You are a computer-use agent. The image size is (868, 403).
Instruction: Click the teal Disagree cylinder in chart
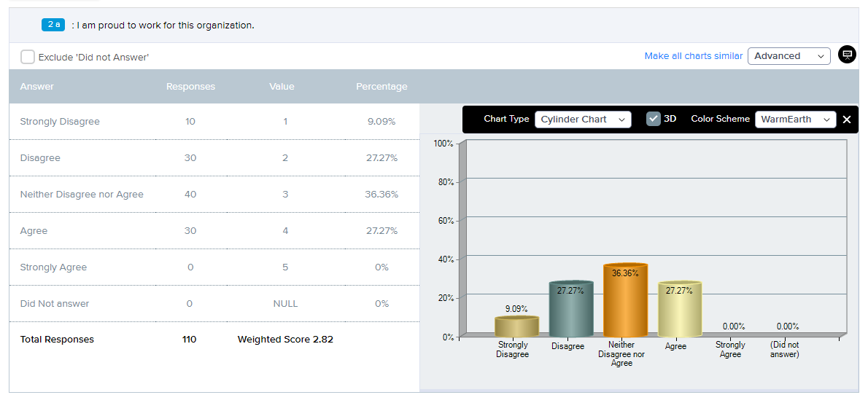click(x=571, y=308)
